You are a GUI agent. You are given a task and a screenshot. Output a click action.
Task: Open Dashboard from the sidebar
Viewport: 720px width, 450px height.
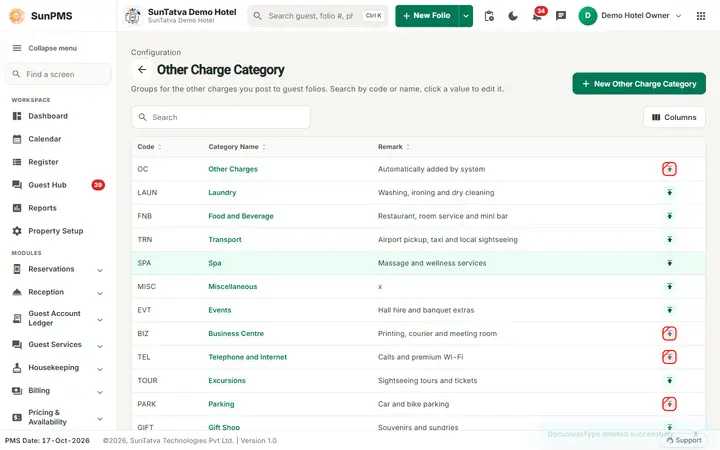[58, 116]
